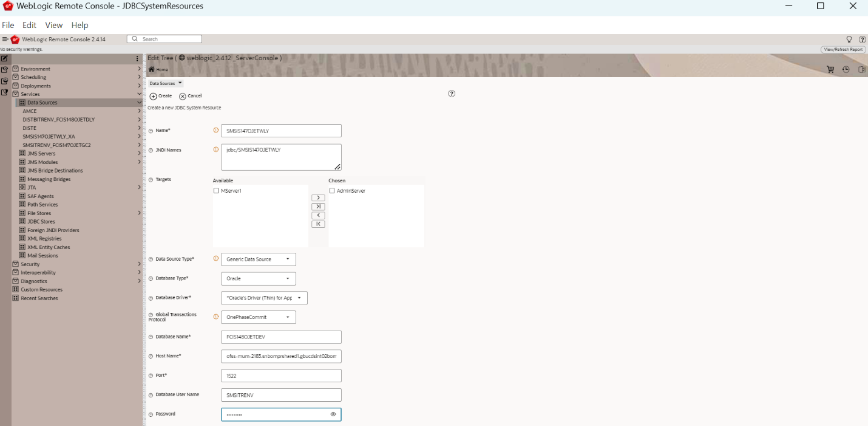Click the Database Name input field

282,337
